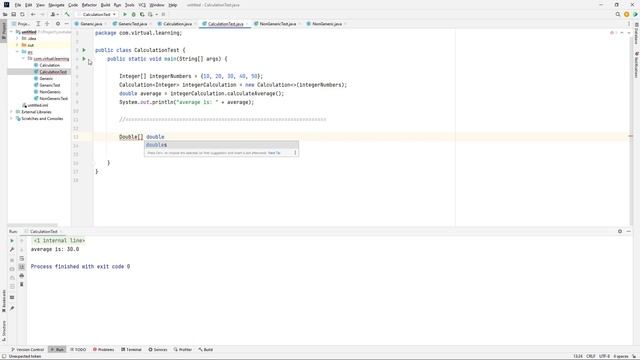Screen dimensions: 640x360
Task: Run CalculationTest with the green play icon
Action: coord(125,14)
